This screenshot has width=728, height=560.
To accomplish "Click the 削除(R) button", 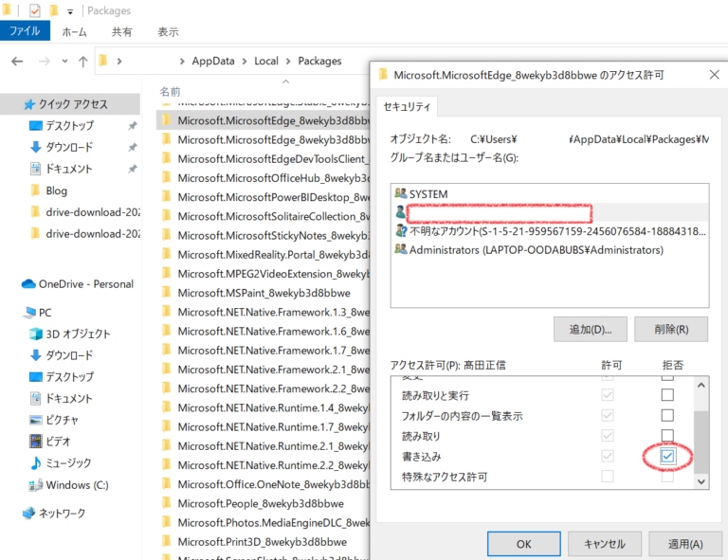I will (x=671, y=330).
